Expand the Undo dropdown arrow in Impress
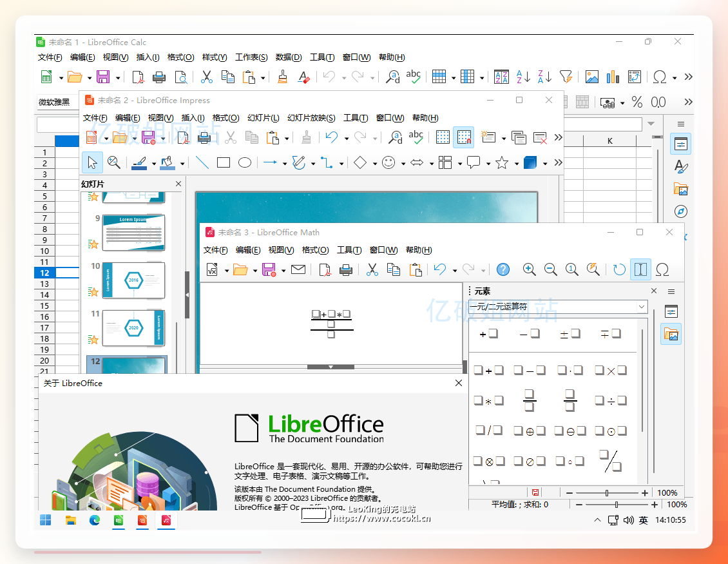The height and width of the screenshot is (564, 728). click(x=347, y=138)
